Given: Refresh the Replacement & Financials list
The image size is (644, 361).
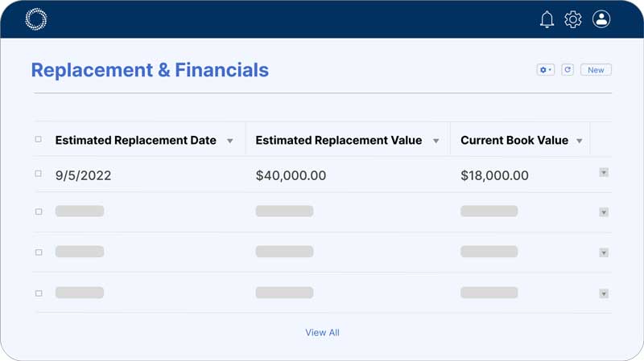Looking at the screenshot, I should (x=568, y=70).
